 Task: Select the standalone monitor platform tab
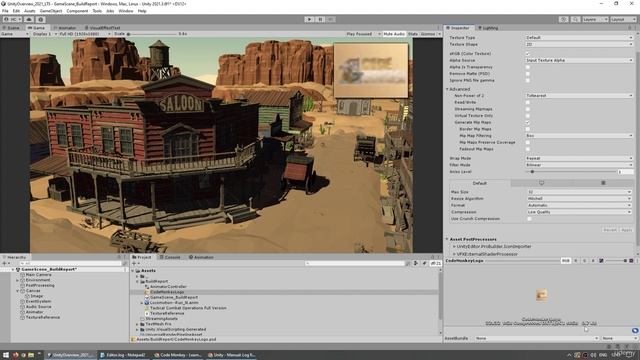tap(541, 183)
